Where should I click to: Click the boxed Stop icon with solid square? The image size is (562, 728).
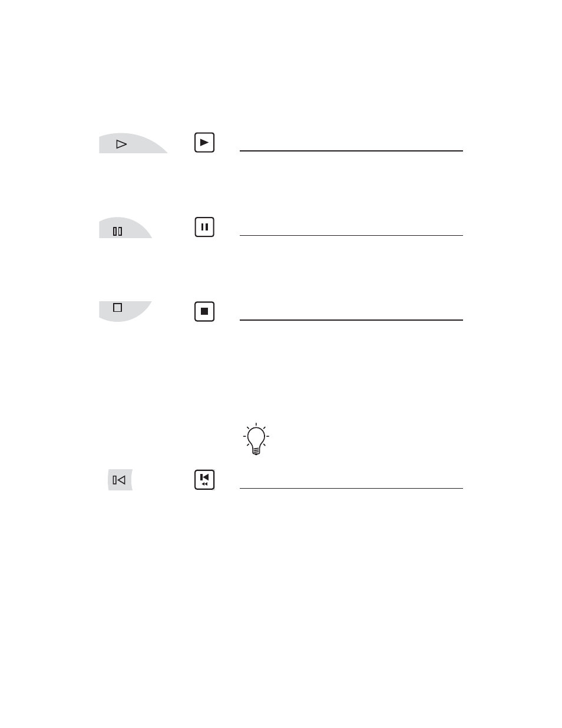[204, 311]
